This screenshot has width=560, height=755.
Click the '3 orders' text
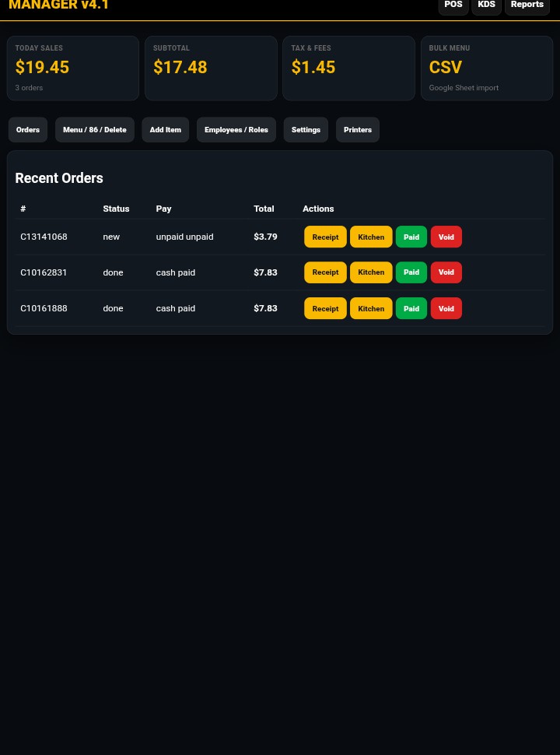coord(29,88)
